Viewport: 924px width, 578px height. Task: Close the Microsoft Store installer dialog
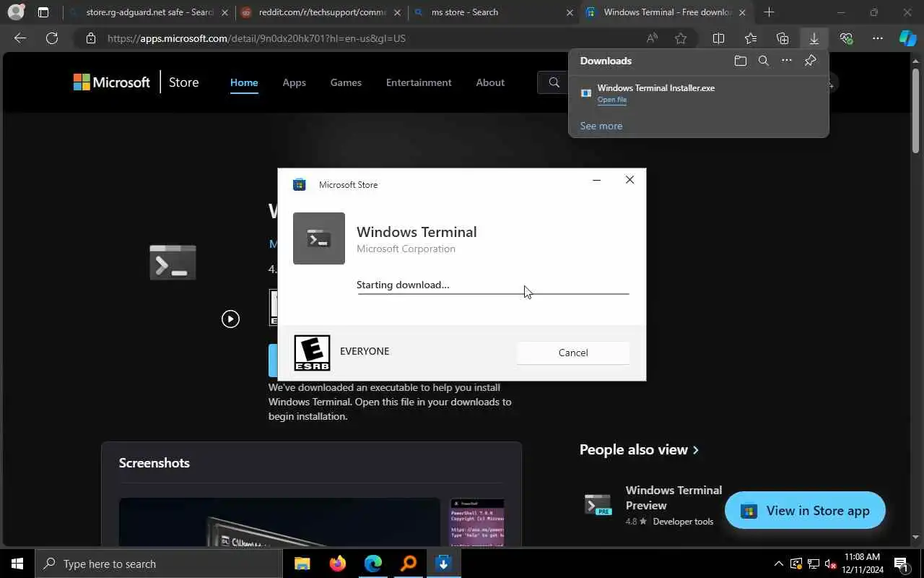point(629,180)
